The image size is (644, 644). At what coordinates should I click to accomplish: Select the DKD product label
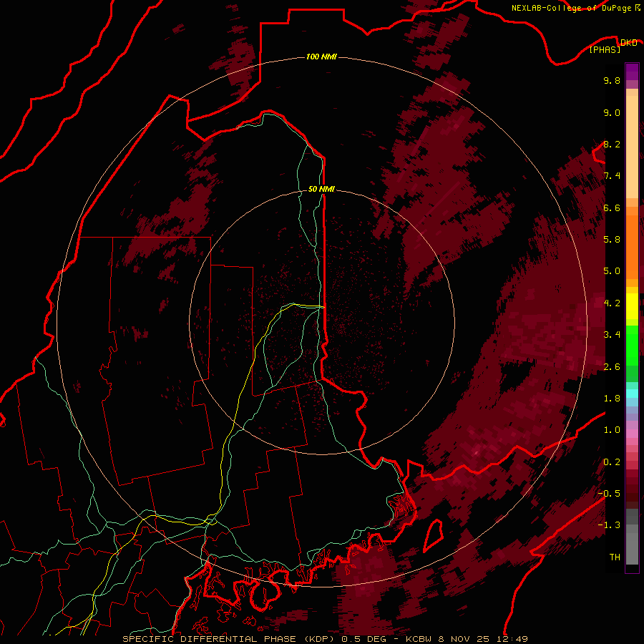point(628,42)
